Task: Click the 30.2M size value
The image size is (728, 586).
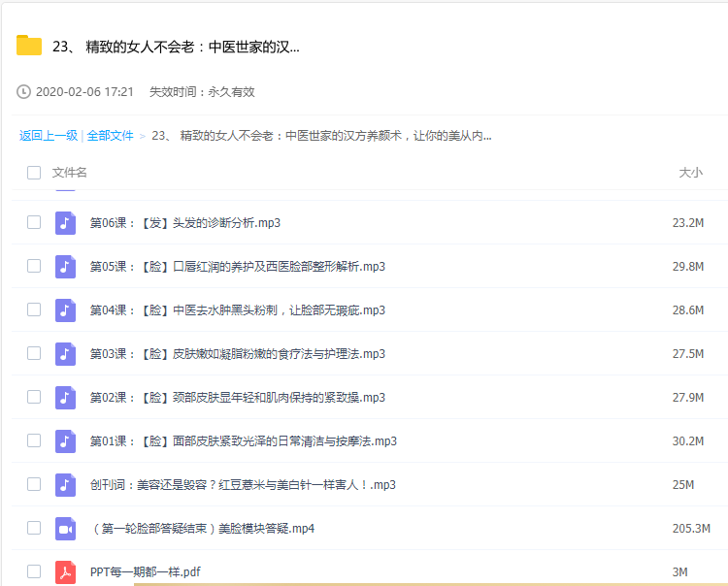Action: pos(688,441)
